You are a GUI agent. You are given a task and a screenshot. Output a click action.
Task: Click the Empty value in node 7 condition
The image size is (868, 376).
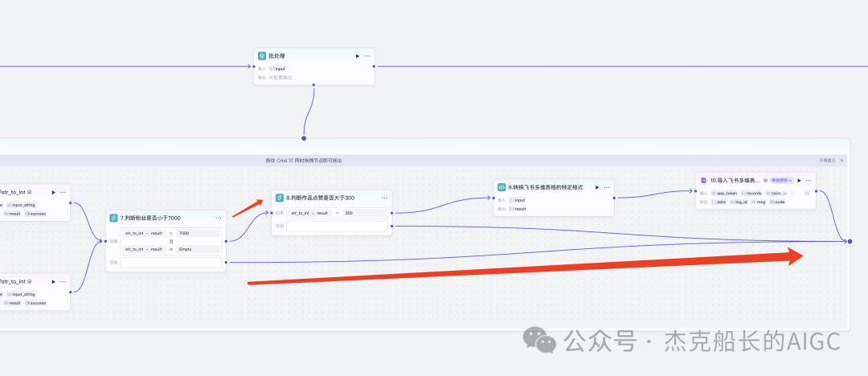[x=199, y=249]
